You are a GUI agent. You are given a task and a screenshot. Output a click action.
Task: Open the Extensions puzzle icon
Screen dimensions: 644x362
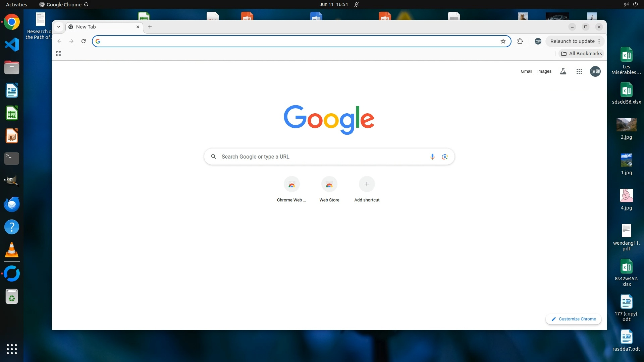(520, 41)
